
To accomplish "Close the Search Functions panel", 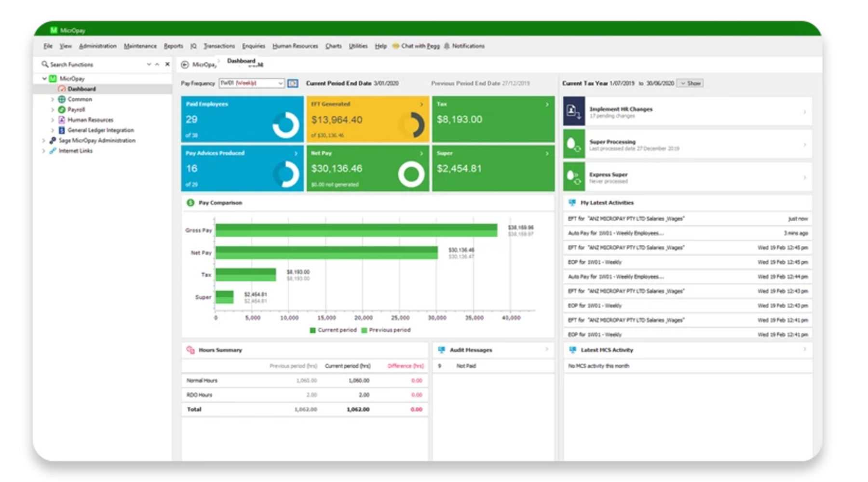I will (x=167, y=64).
